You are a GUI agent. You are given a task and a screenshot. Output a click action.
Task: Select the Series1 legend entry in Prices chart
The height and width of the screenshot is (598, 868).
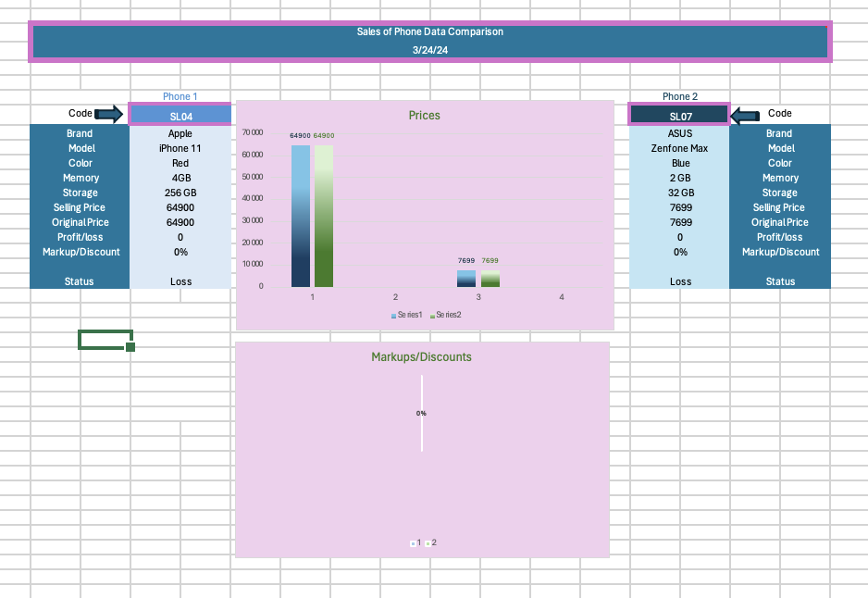click(407, 315)
